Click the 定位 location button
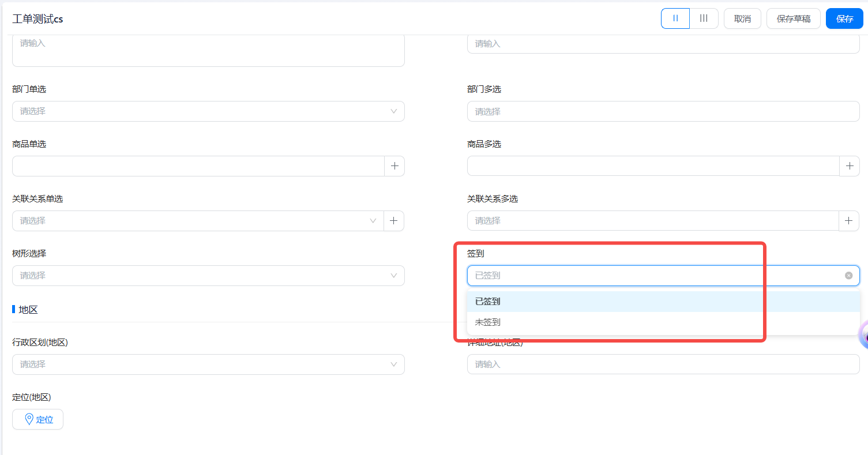This screenshot has height=455, width=868. [x=37, y=419]
